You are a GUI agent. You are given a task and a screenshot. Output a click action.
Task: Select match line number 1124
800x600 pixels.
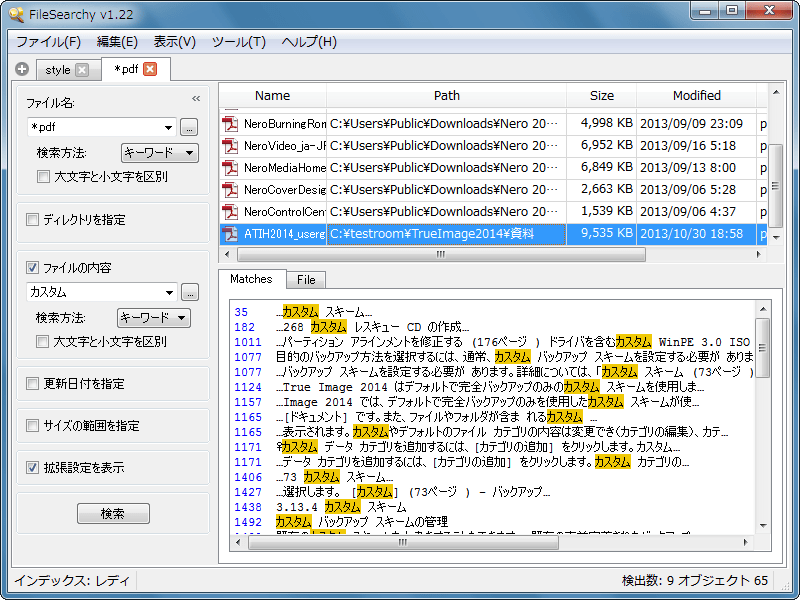point(247,387)
